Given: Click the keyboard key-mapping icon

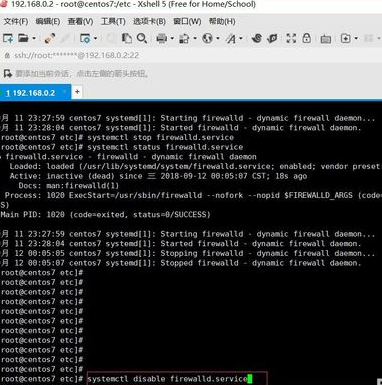Looking at the screenshot, I should tap(326, 39).
